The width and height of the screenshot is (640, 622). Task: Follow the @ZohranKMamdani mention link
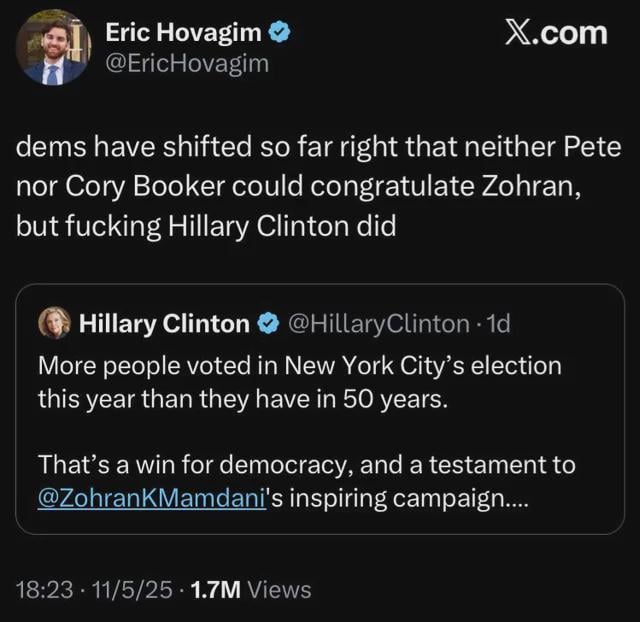tap(150, 499)
